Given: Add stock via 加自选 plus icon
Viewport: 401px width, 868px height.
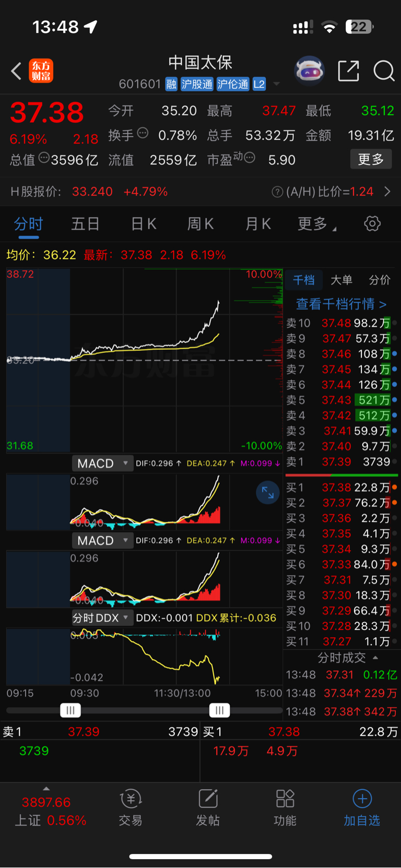Looking at the screenshot, I should 362,807.
